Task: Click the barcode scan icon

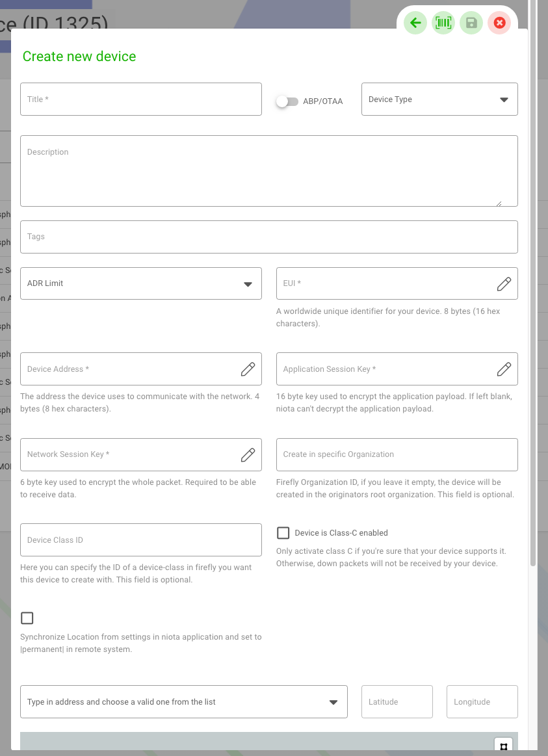Action: (443, 23)
